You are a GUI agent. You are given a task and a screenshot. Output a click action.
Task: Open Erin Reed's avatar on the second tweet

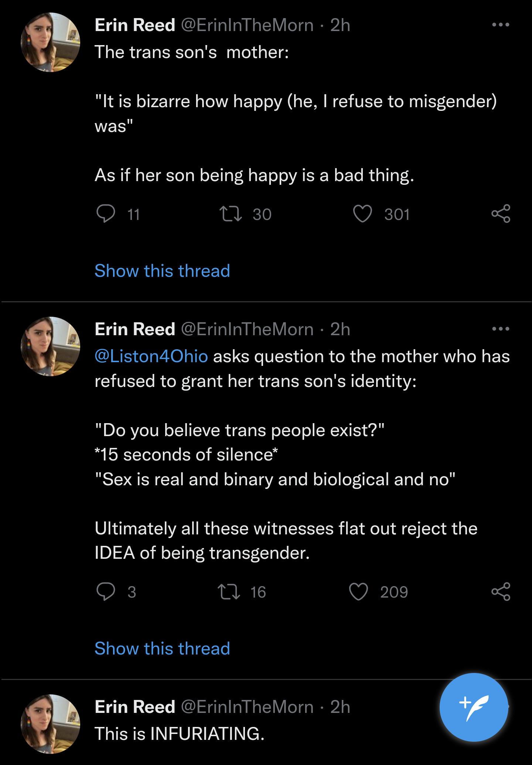50,346
